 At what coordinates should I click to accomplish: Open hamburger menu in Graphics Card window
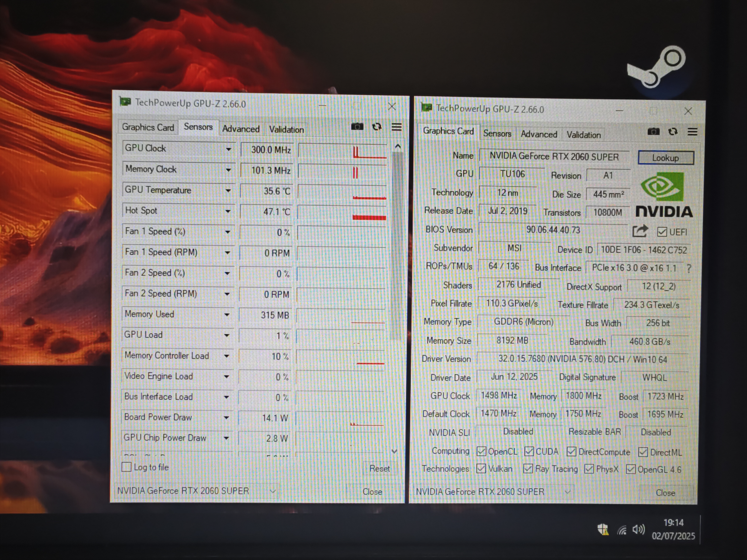click(692, 132)
